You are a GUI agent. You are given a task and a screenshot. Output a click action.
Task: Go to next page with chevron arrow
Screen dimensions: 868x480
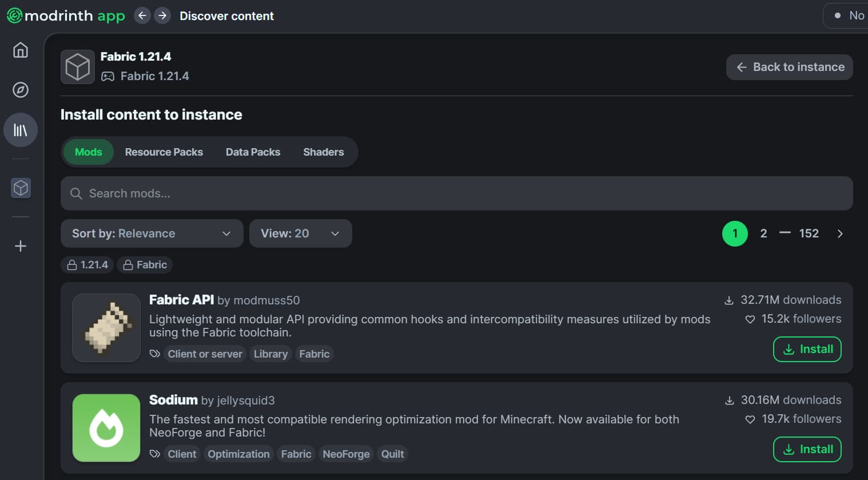pyautogui.click(x=840, y=233)
